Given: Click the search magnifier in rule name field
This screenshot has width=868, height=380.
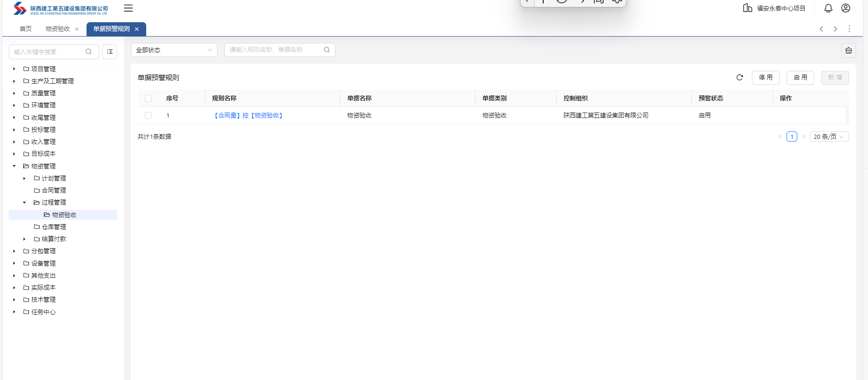Looking at the screenshot, I should pos(327,50).
